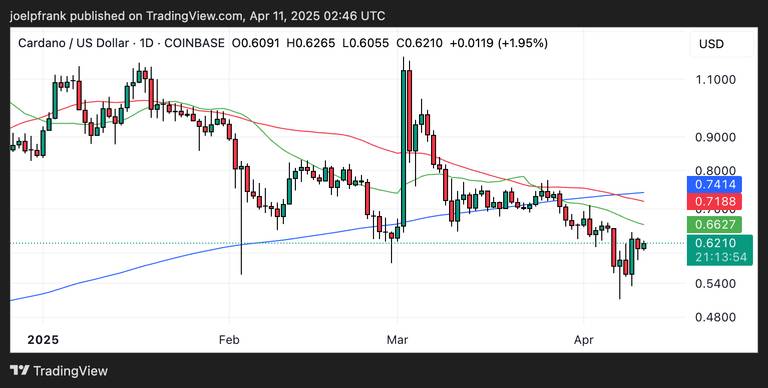Viewport: 768px width, 388px height.
Task: Click the current price 0.6210 label
Action: pos(719,243)
